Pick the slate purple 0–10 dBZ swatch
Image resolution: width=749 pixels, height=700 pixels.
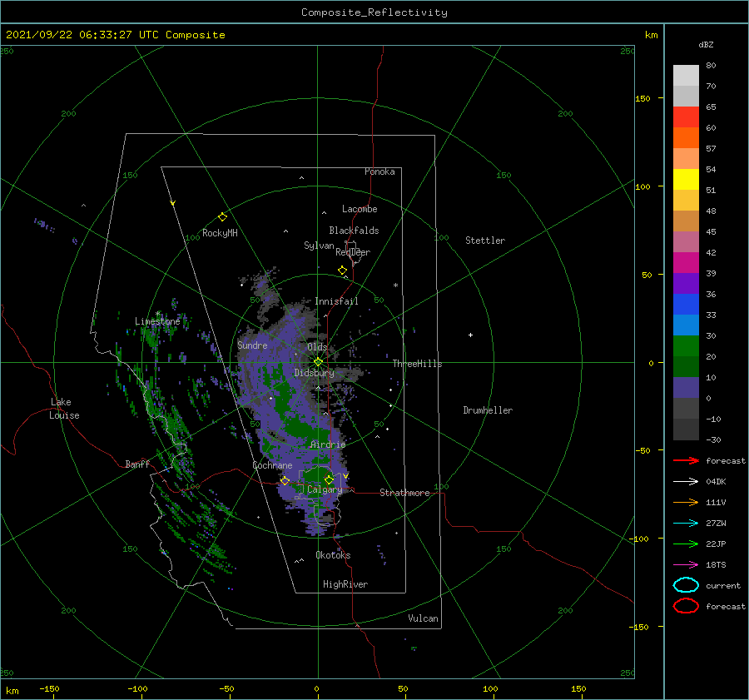pos(686,388)
